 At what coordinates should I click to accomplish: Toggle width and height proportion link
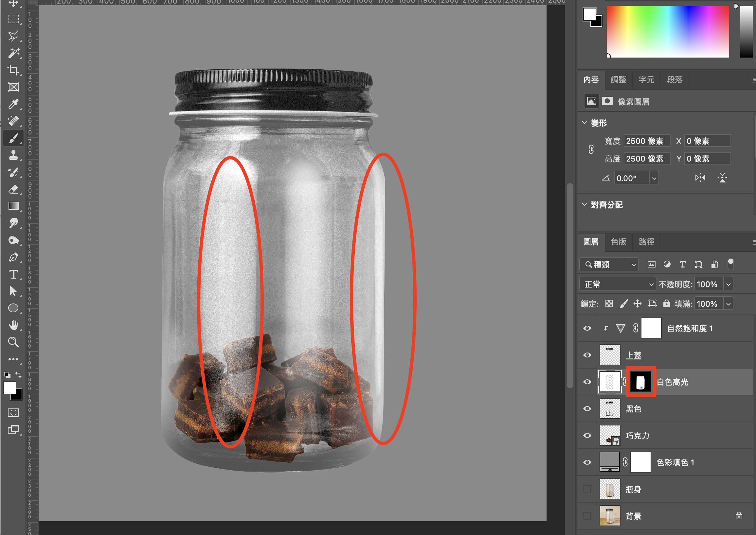click(x=591, y=149)
